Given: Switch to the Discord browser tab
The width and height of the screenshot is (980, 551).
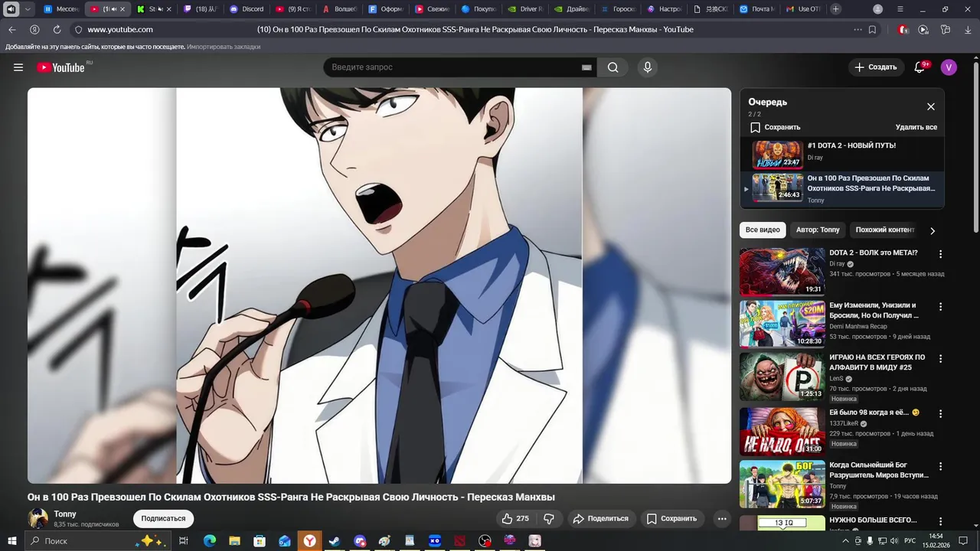Looking at the screenshot, I should click(247, 9).
